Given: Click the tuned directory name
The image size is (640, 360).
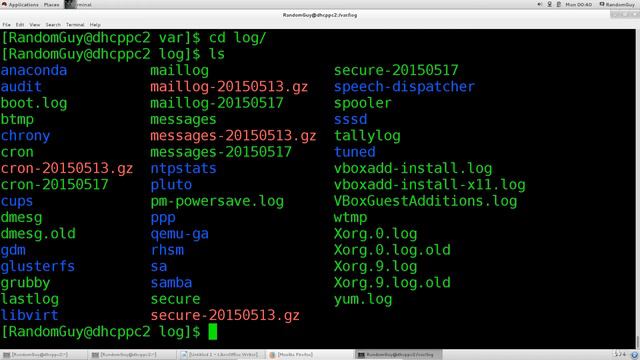Looking at the screenshot, I should (x=354, y=152).
